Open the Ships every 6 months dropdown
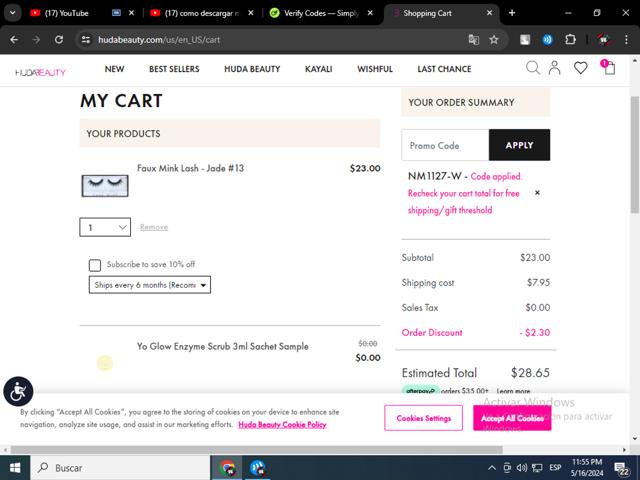The image size is (640, 480). point(150,285)
